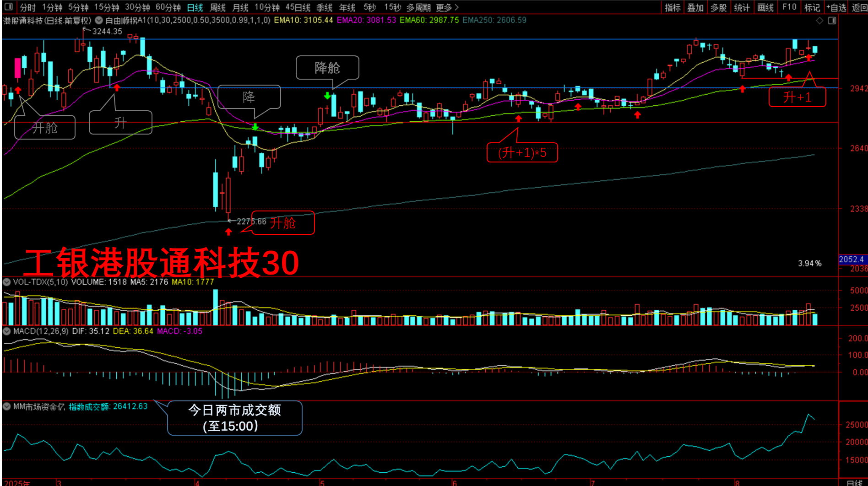Click the 多股 multi-stock button
The width and height of the screenshot is (868, 486).
pyautogui.click(x=719, y=7)
